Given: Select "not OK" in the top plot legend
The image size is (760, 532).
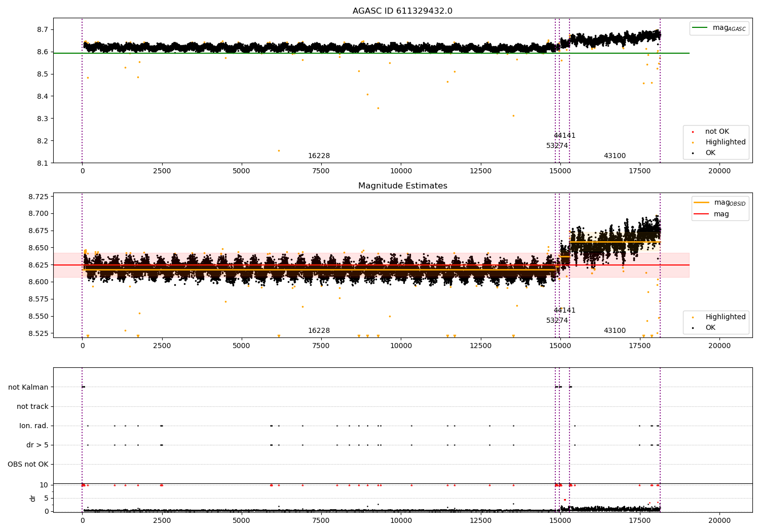Looking at the screenshot, I should point(717,132).
